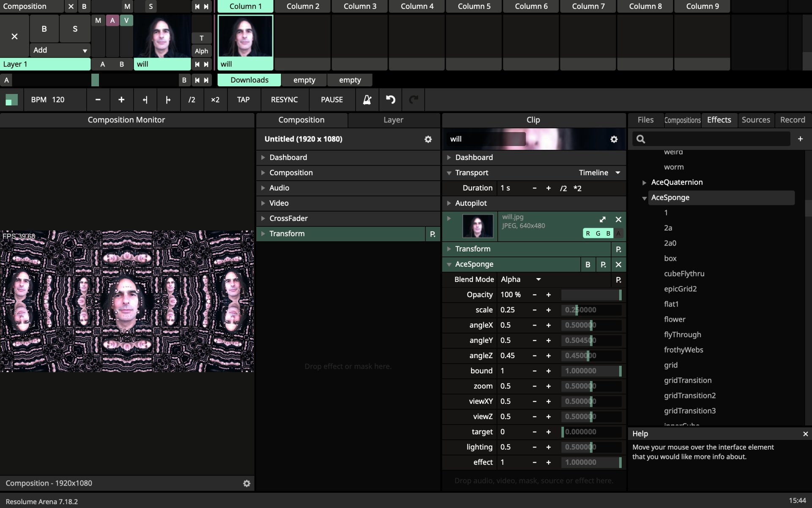
Task: Switch to the Files tab
Action: pyautogui.click(x=645, y=120)
